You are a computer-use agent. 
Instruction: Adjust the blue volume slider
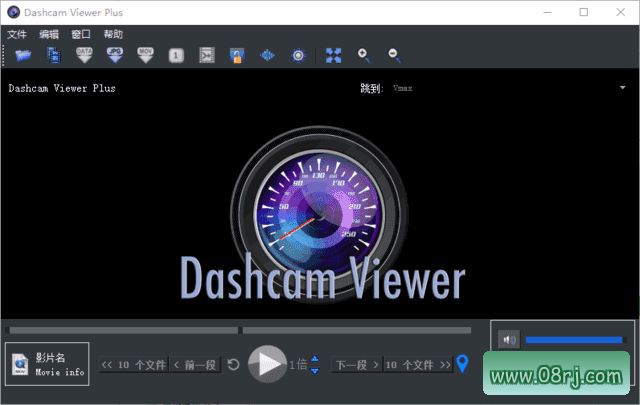click(574, 340)
